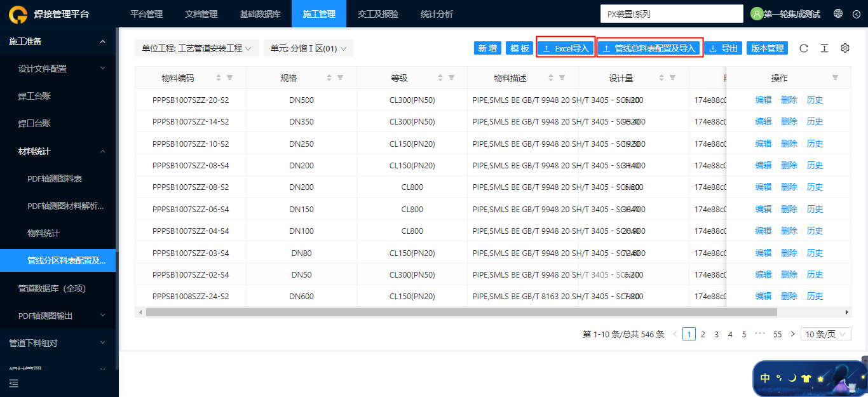Switch to 文档管理 top menu

201,14
